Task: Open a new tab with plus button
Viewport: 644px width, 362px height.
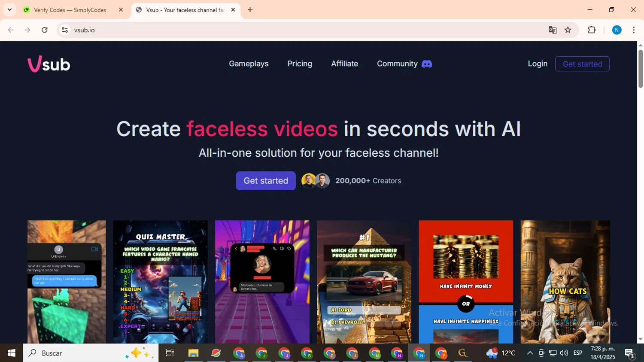Action: point(250,10)
